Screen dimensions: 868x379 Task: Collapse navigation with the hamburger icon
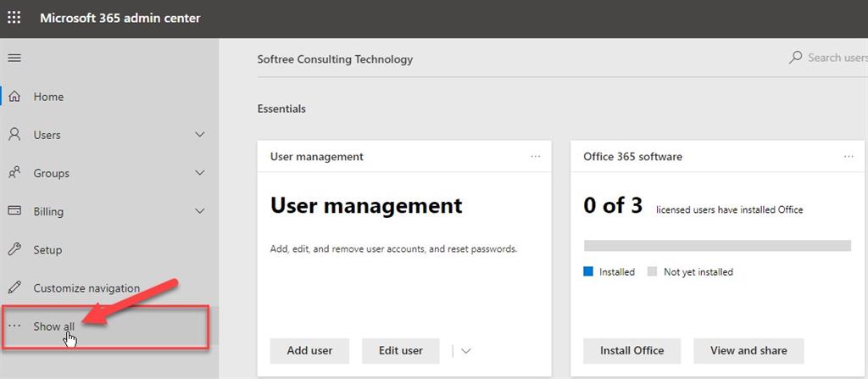click(14, 58)
